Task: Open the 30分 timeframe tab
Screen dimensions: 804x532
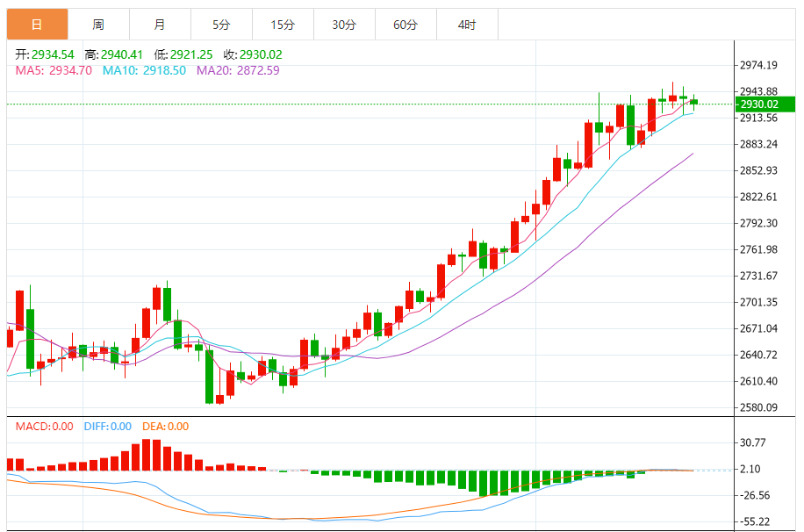Action: 345,24
